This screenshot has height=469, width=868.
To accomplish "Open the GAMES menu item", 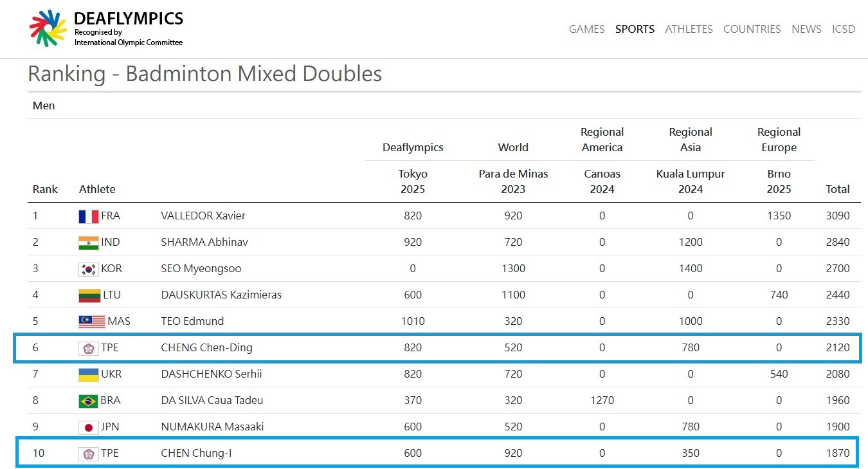I will pyautogui.click(x=586, y=29).
